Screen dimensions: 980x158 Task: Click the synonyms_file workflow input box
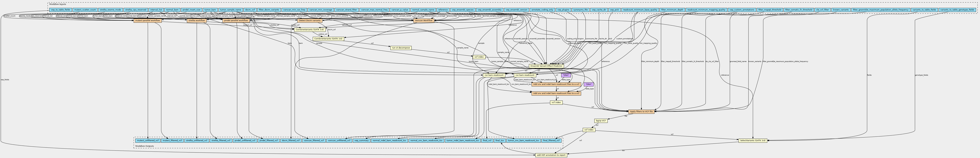tap(581, 10)
